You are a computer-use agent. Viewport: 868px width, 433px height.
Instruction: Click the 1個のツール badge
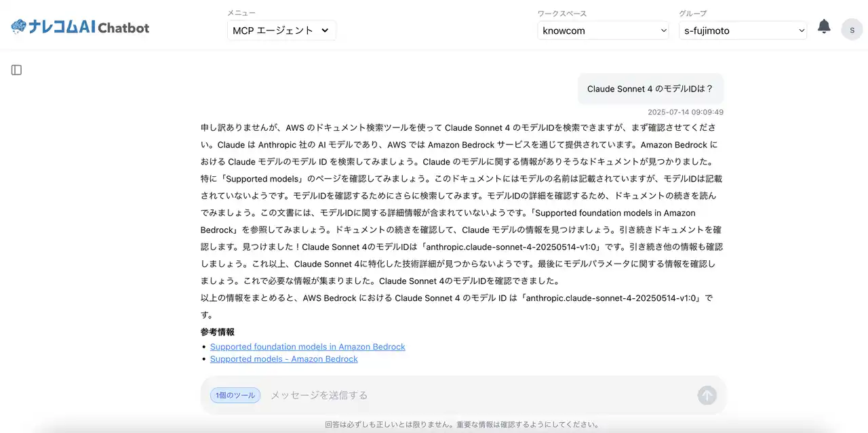pyautogui.click(x=235, y=395)
